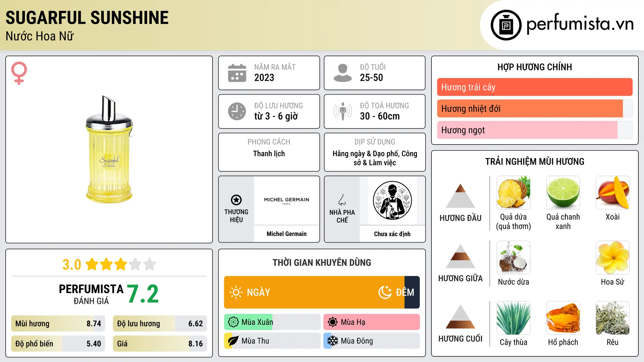Click the pyramid icon above Hương cuối

[x=460, y=316]
